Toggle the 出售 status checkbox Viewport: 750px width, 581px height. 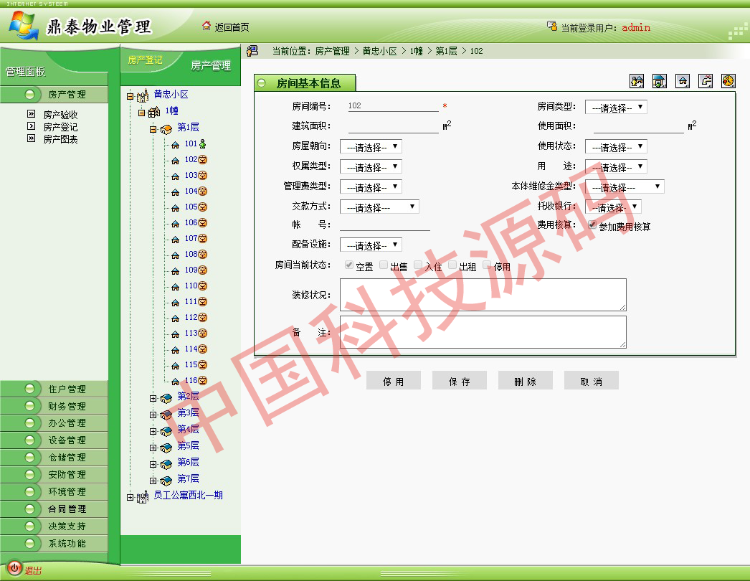[384, 265]
